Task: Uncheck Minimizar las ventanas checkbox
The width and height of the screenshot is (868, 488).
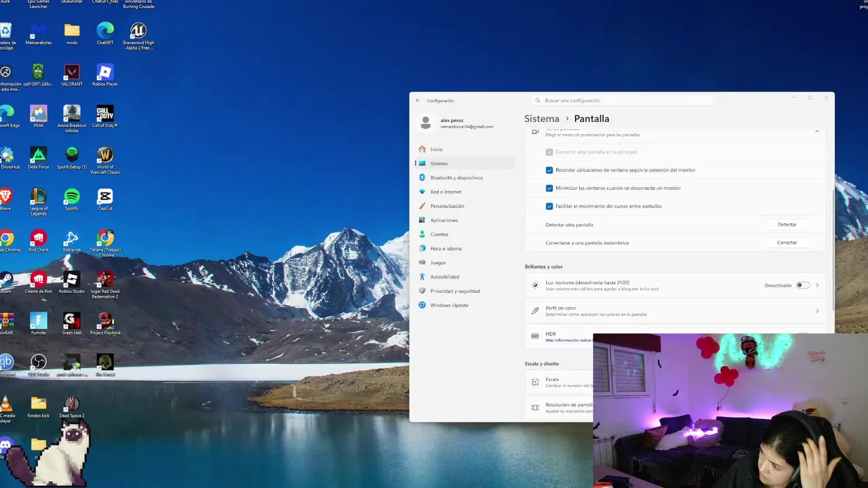Action: [x=549, y=188]
